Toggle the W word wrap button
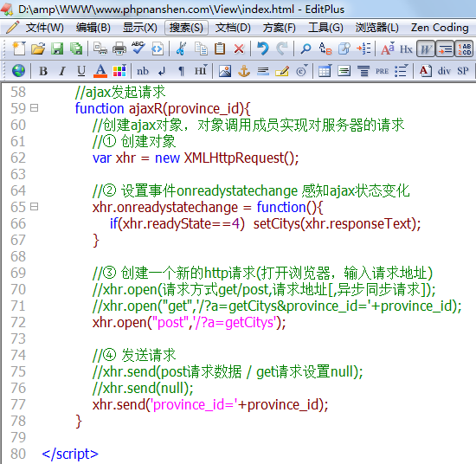This screenshot has height=464, width=476. (426, 48)
